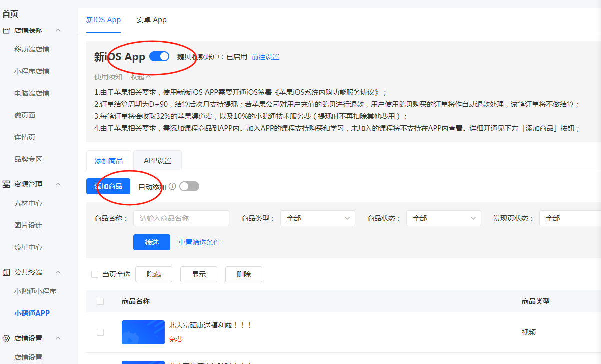Collapse the 使用须知 via 收起
Viewport: 601px width, 364px height.
click(141, 77)
